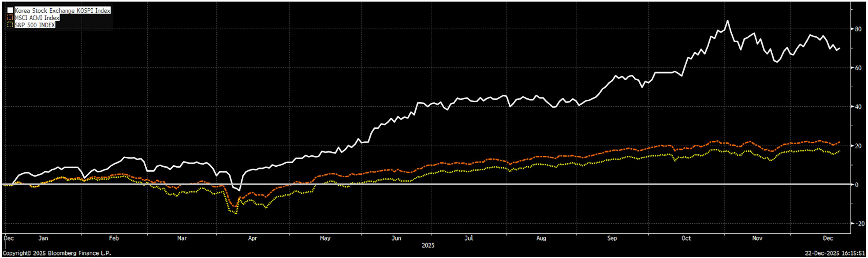Click the orange MSCI ACWI legend marker
This screenshot has height=258, width=868.
pos(10,17)
